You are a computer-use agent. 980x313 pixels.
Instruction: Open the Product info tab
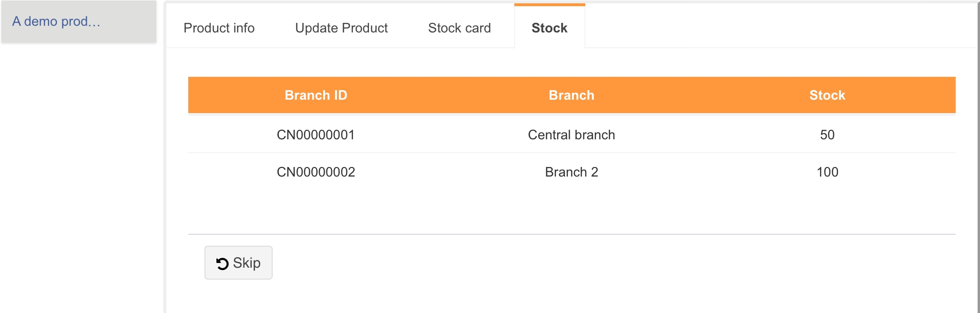click(219, 28)
